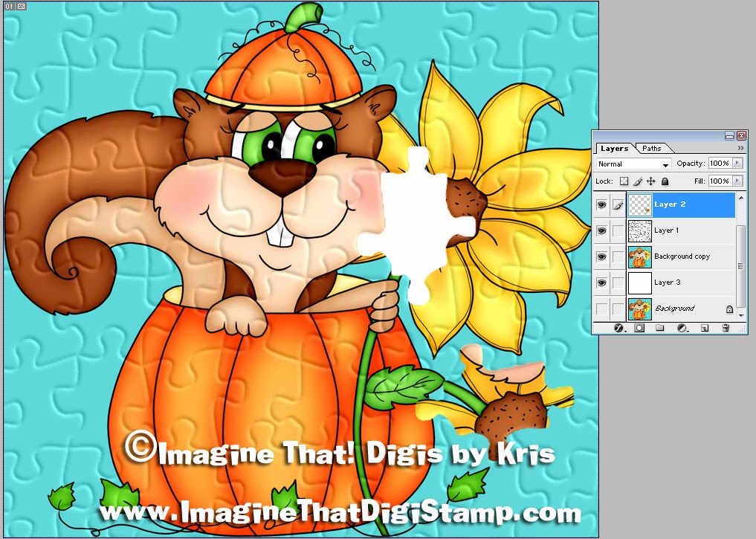Click the Delete layer trash icon
The image size is (756, 539).
(726, 328)
